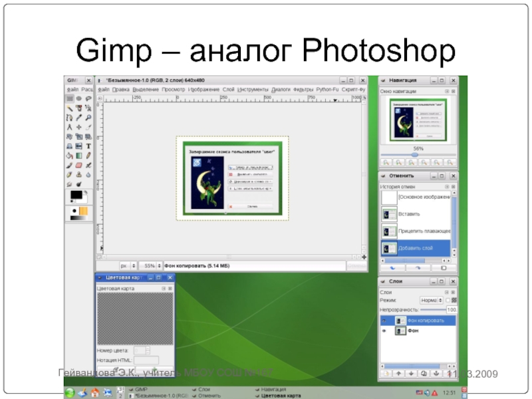The height and width of the screenshot is (399, 532).
Task: Select the Color Picker eyedropper tool
Action: click(78, 118)
